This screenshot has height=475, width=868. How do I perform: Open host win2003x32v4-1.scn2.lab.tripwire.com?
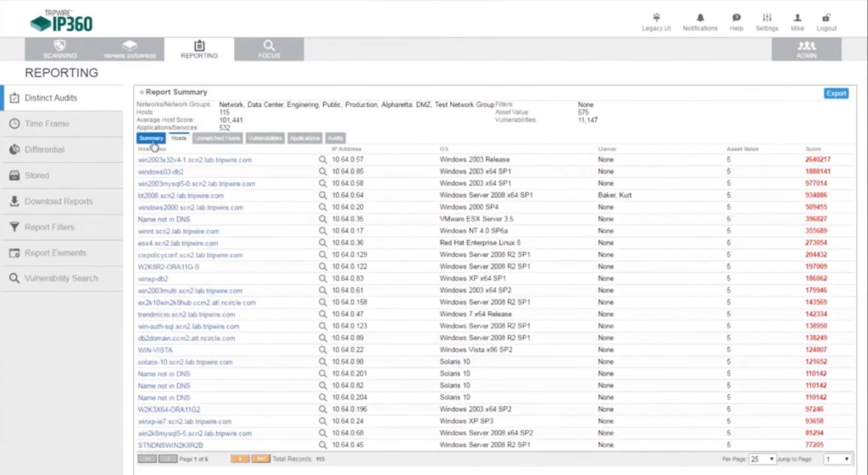click(x=195, y=160)
